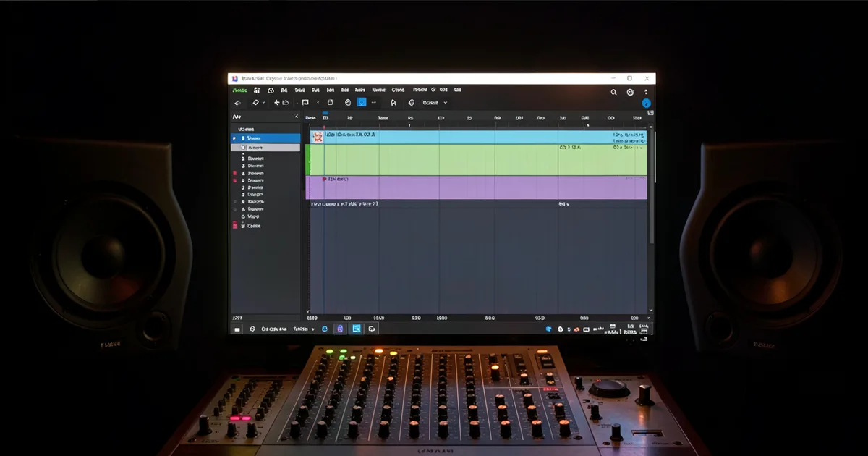Click the blue playhead marker on the ruler
Screen dimensions: 868x456
pyautogui.click(x=325, y=114)
